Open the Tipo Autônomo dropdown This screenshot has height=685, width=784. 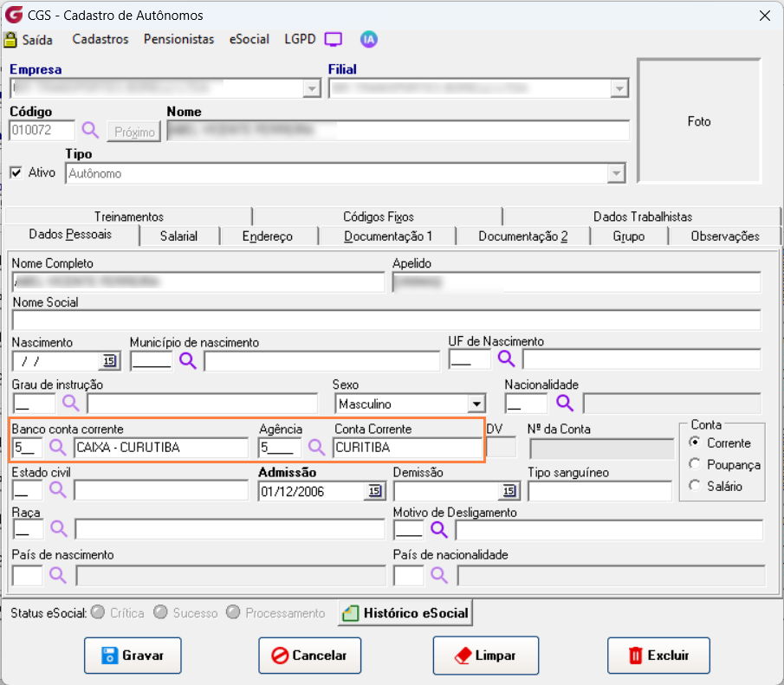[617, 174]
